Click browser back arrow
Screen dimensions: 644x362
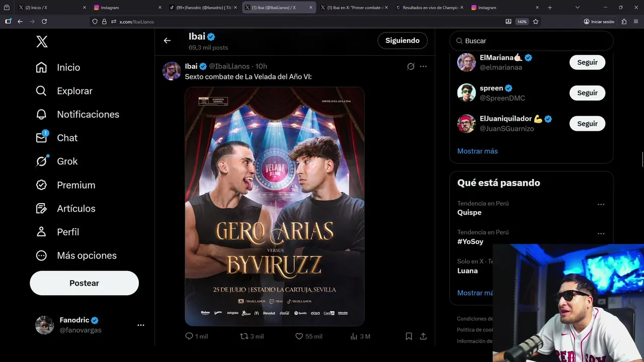(20, 22)
